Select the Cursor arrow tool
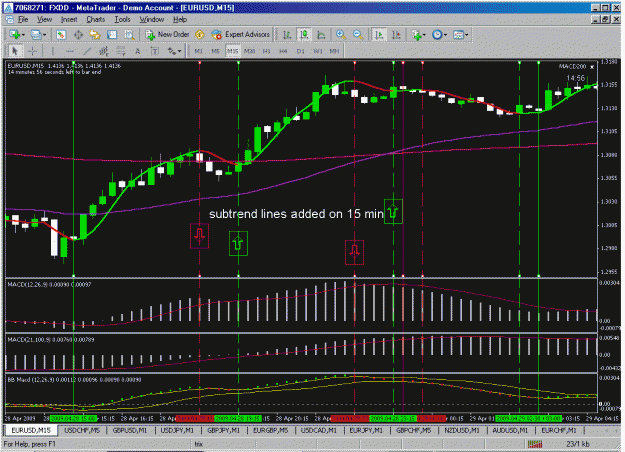The image size is (625, 452). pos(15,51)
